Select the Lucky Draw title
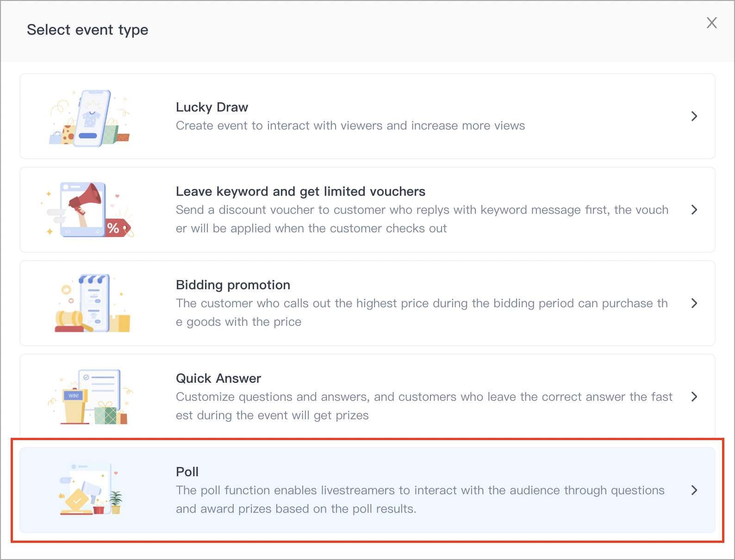Screen dimensions: 735x560 pyautogui.click(x=212, y=107)
